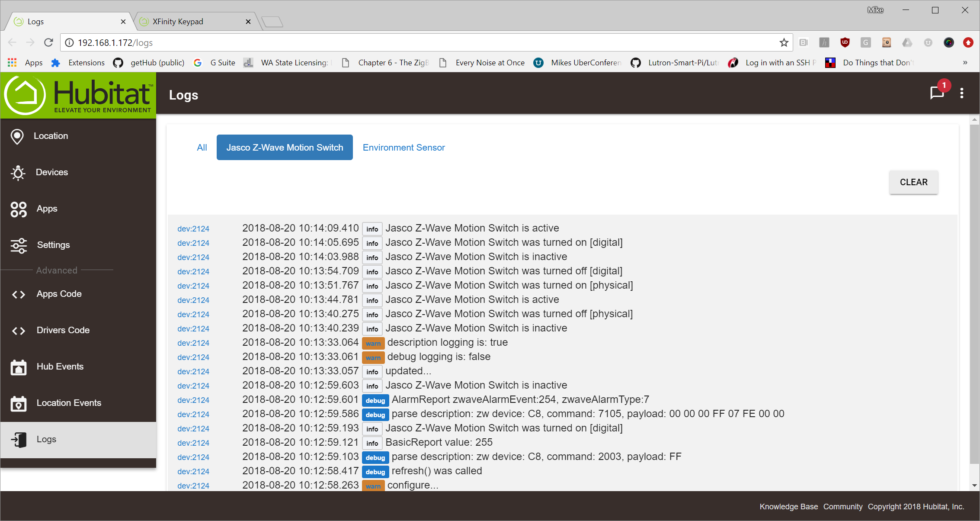Click the red extension icon at toolbar end
The image size is (980, 521).
coord(968,42)
